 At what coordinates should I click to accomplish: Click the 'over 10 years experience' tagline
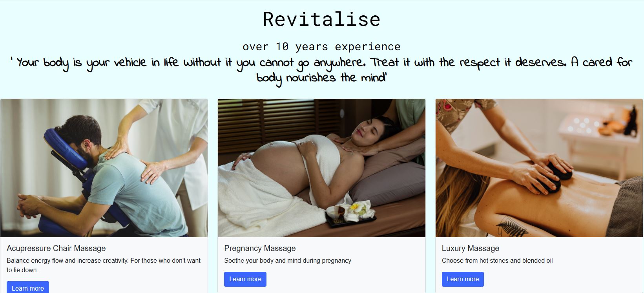point(322,47)
